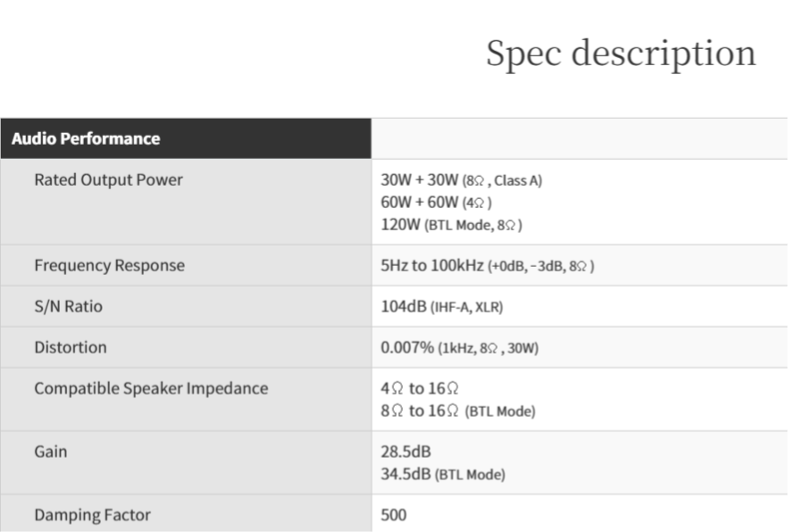The height and width of the screenshot is (532, 788).
Task: Click the Compatible Speaker Impedance label
Action: point(150,389)
